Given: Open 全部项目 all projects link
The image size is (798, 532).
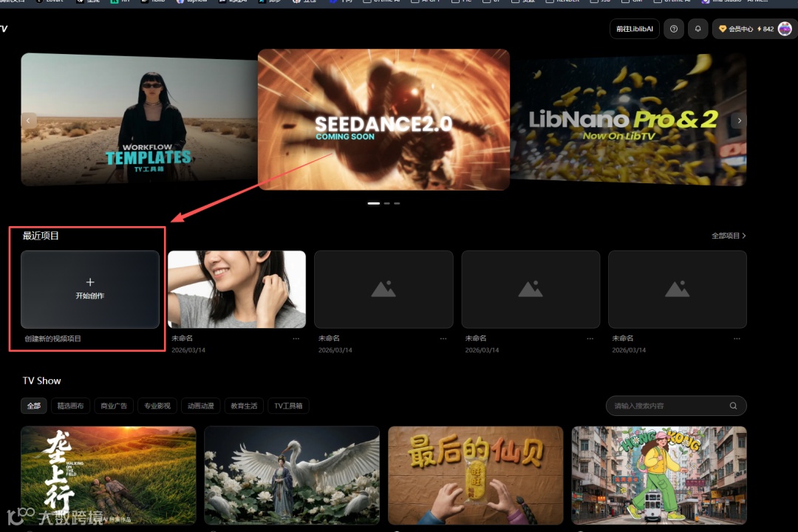Looking at the screenshot, I should click(729, 236).
